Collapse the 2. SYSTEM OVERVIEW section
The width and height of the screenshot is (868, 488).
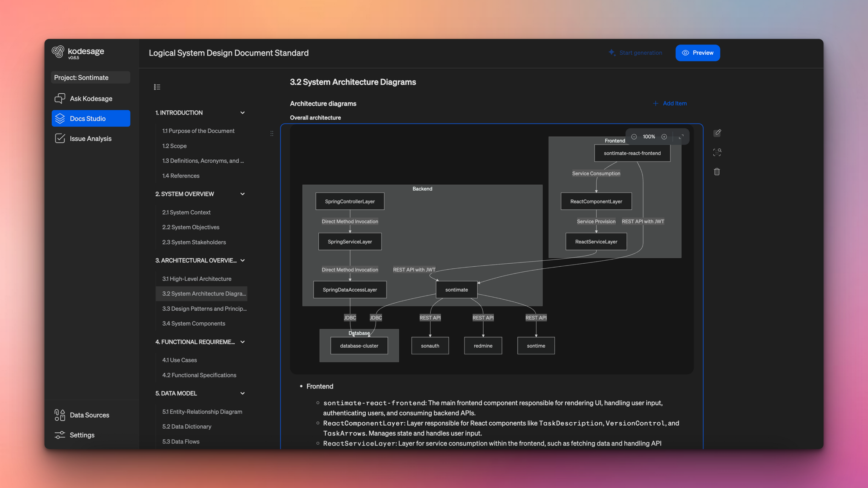(242, 194)
